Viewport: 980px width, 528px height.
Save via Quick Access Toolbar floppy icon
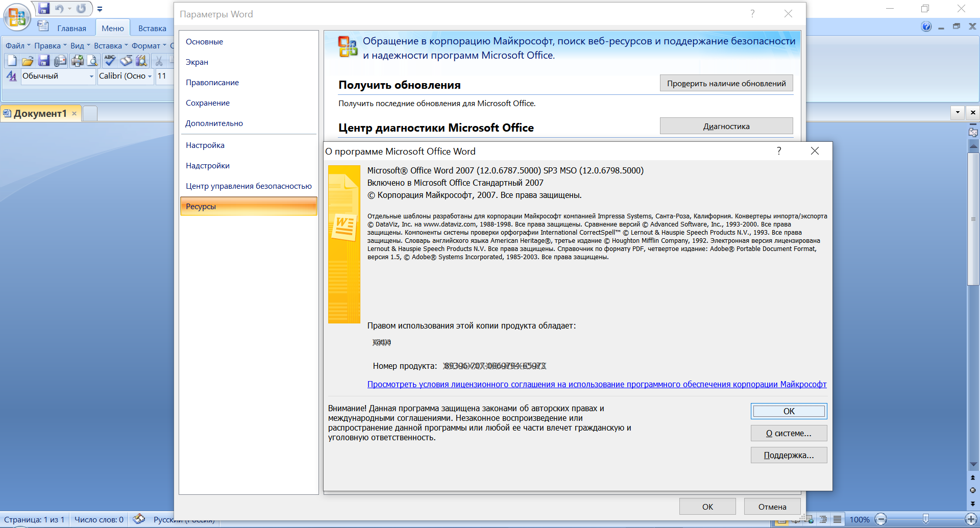[x=44, y=8]
